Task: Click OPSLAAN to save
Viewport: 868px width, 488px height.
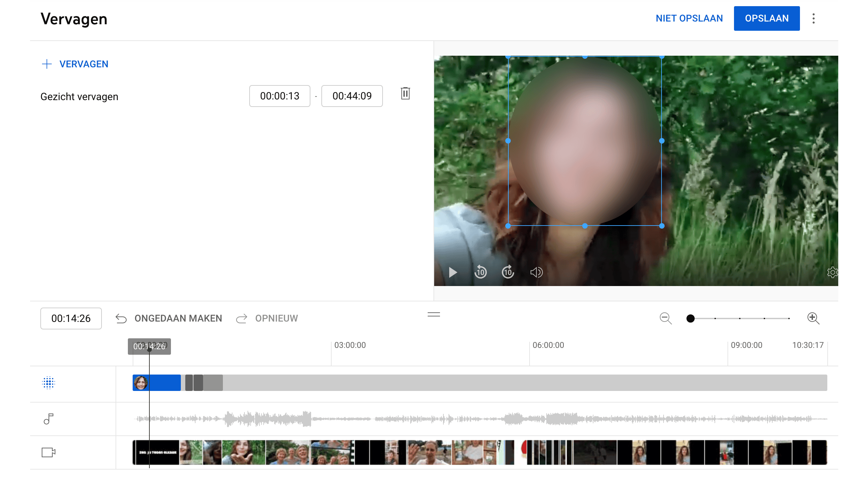Action: click(x=766, y=18)
